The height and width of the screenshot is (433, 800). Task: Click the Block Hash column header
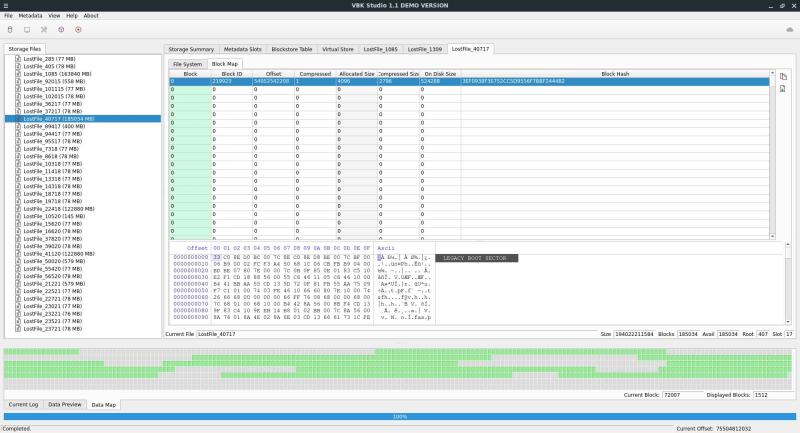[x=615, y=74]
